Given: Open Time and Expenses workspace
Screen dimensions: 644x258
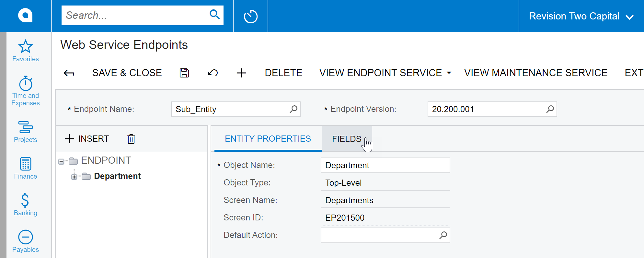Looking at the screenshot, I should [x=25, y=91].
